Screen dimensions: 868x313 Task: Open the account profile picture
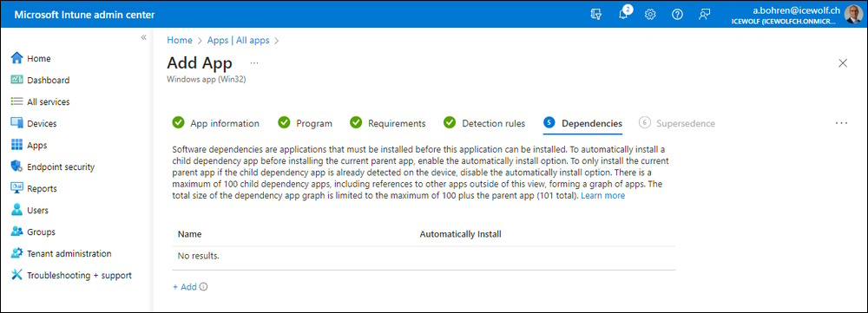click(853, 15)
